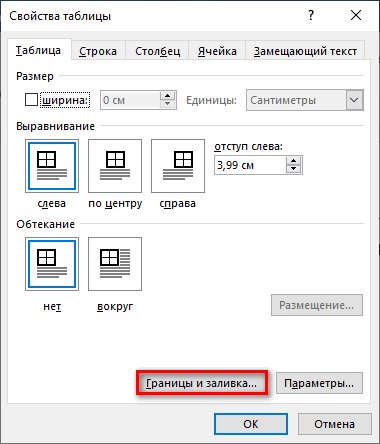This screenshot has height=444, width=380.
Task: Choose the center alignment icon (по центру)
Action: tap(115, 166)
